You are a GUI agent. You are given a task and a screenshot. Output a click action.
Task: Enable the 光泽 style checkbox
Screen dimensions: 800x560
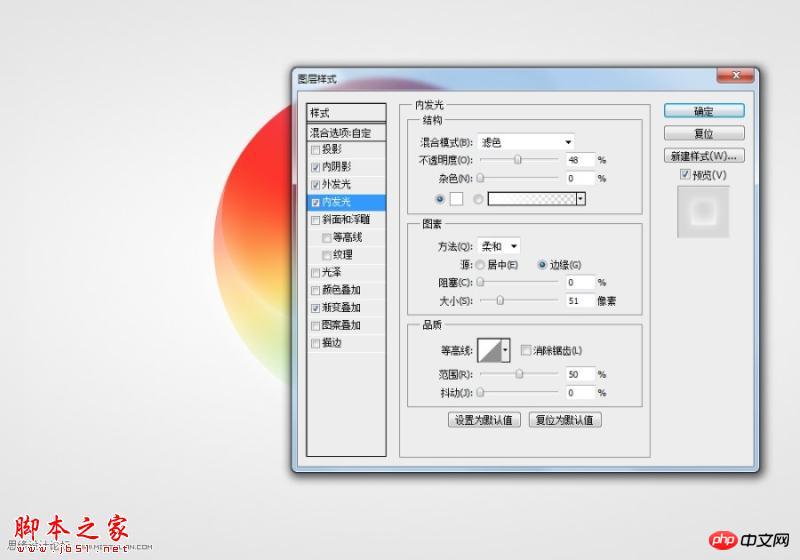tap(315, 273)
